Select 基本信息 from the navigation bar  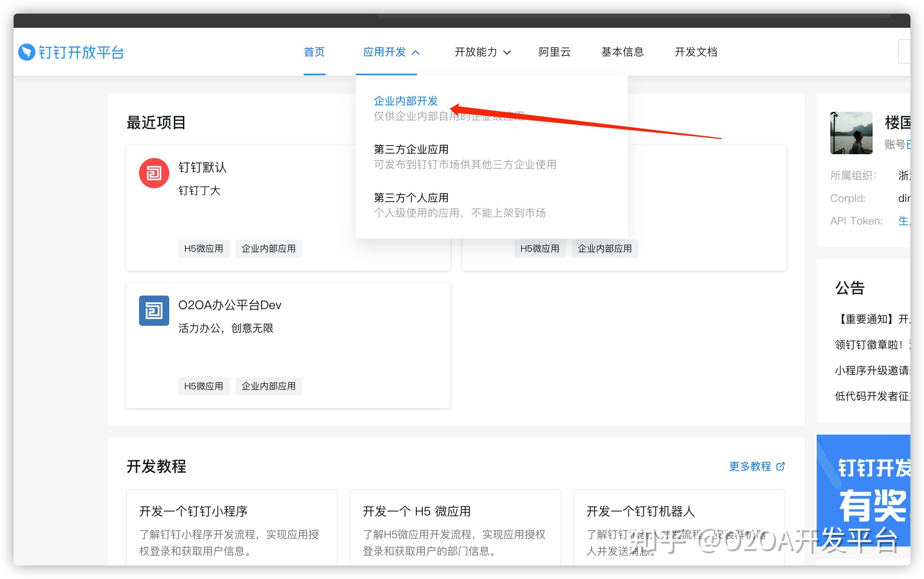622,52
